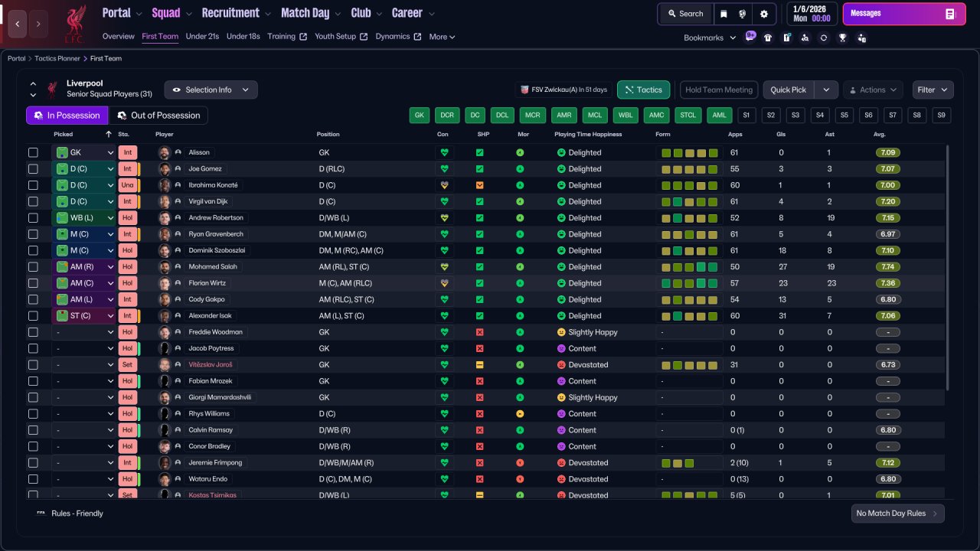The width and height of the screenshot is (980, 551).
Task: Click the Int status badge for Alisson
Action: pyautogui.click(x=127, y=152)
